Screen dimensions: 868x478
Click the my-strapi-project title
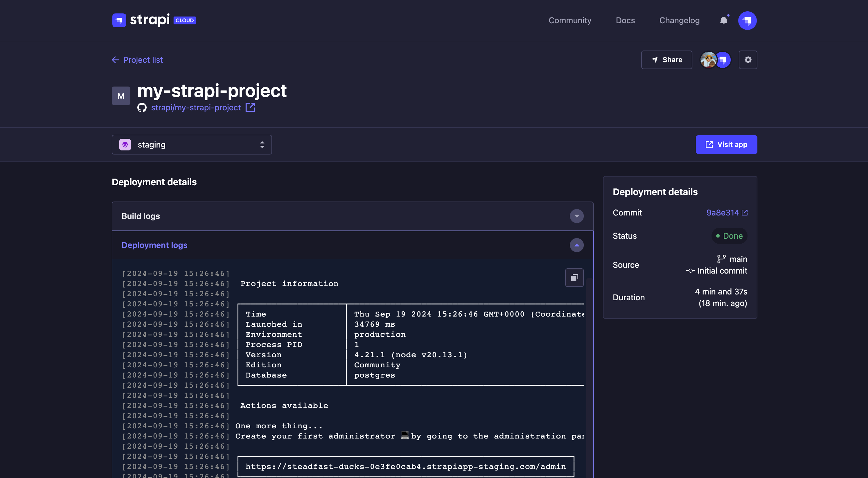[212, 91]
